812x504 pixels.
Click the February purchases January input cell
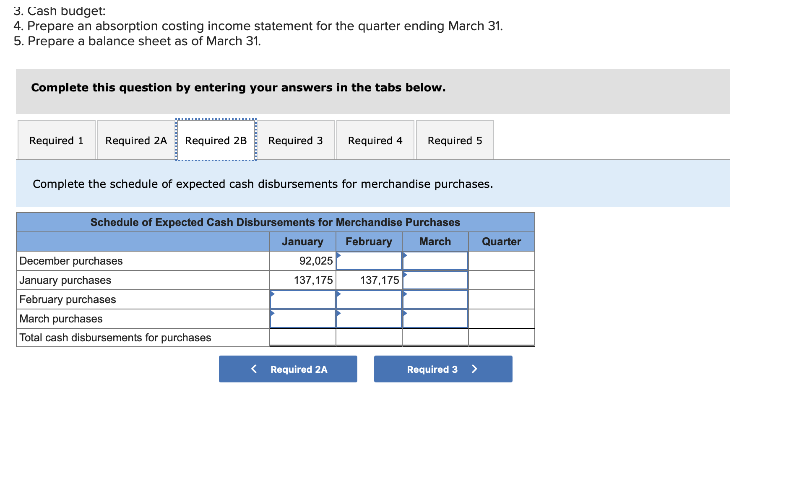pos(302,299)
